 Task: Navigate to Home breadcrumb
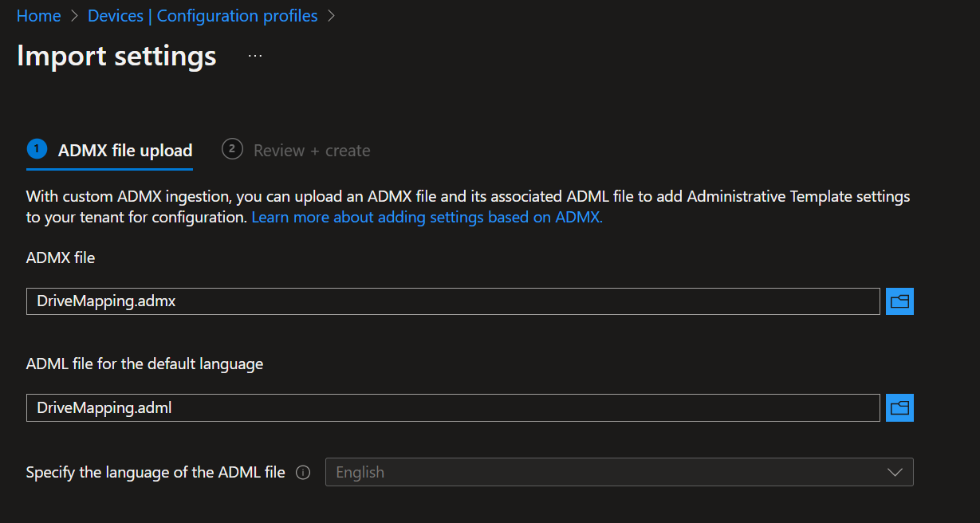click(x=38, y=16)
